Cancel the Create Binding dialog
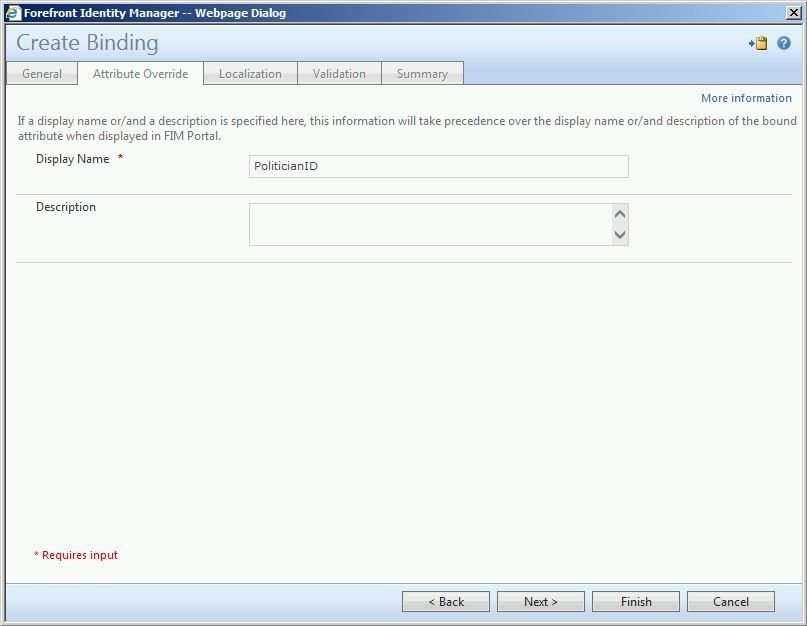The image size is (807, 626). point(731,601)
